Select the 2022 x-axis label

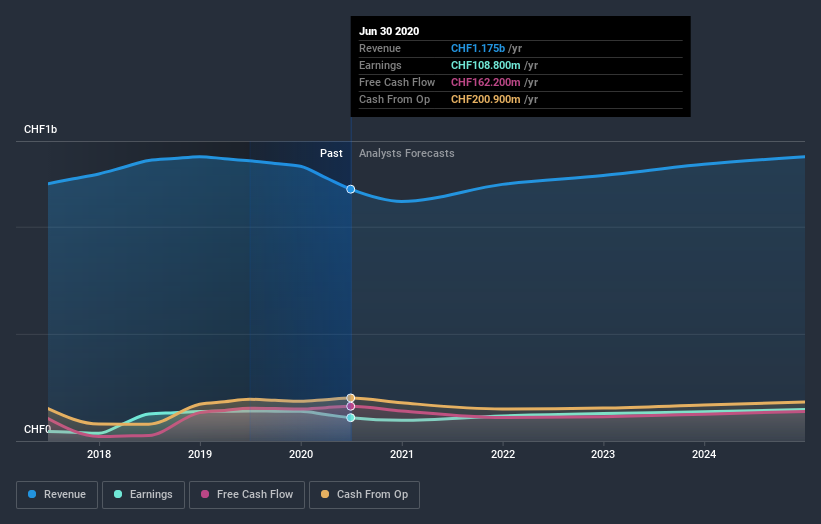point(503,454)
